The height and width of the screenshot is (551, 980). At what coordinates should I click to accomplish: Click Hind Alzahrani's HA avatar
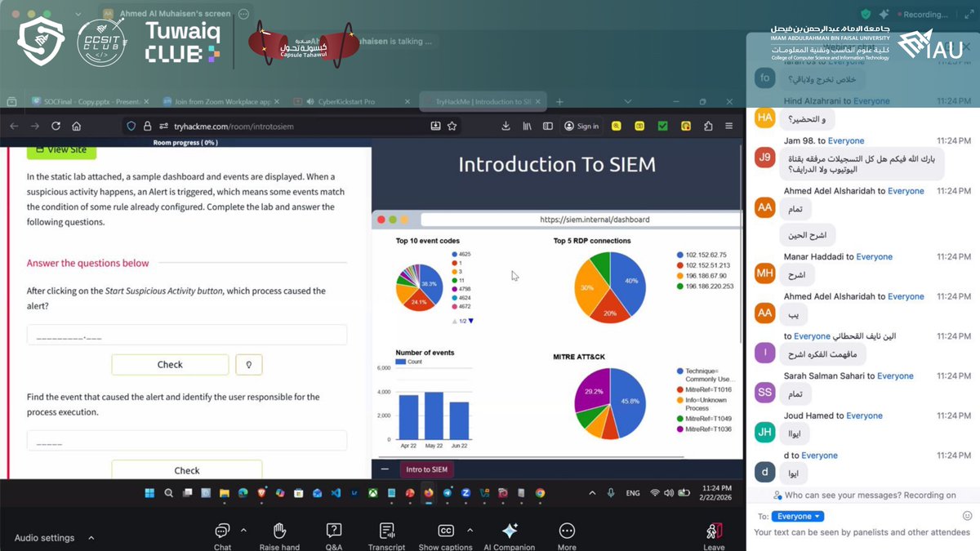tap(764, 118)
